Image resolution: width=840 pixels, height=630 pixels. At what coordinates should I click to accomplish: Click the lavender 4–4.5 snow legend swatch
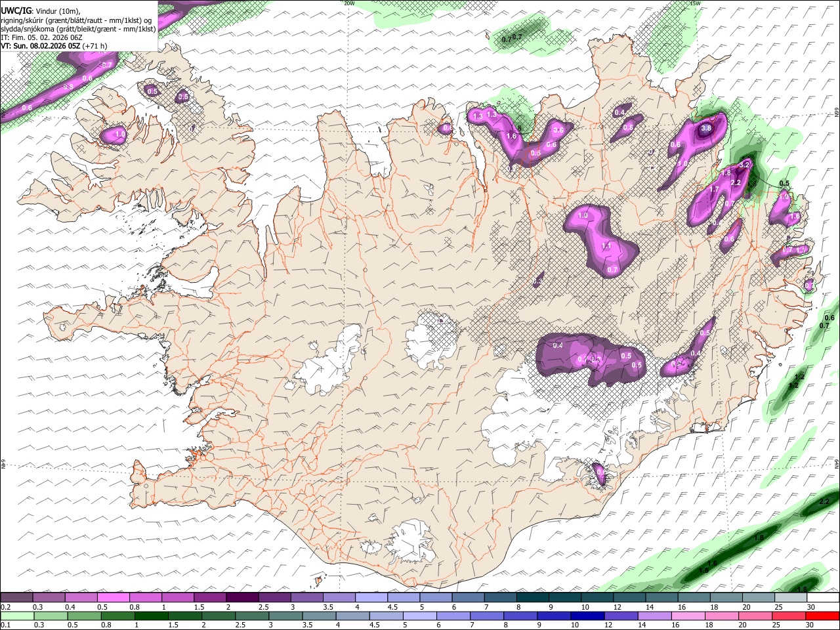coord(373,597)
